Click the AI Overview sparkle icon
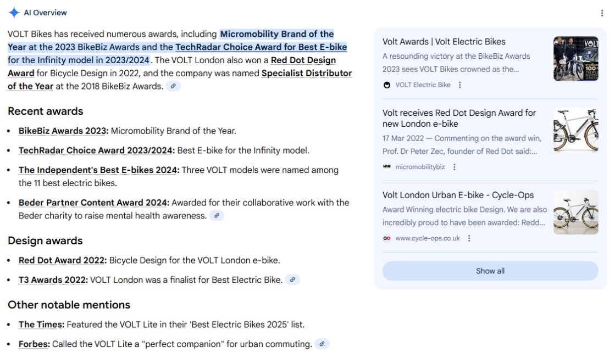This screenshot has height=364, width=615. 14,13
